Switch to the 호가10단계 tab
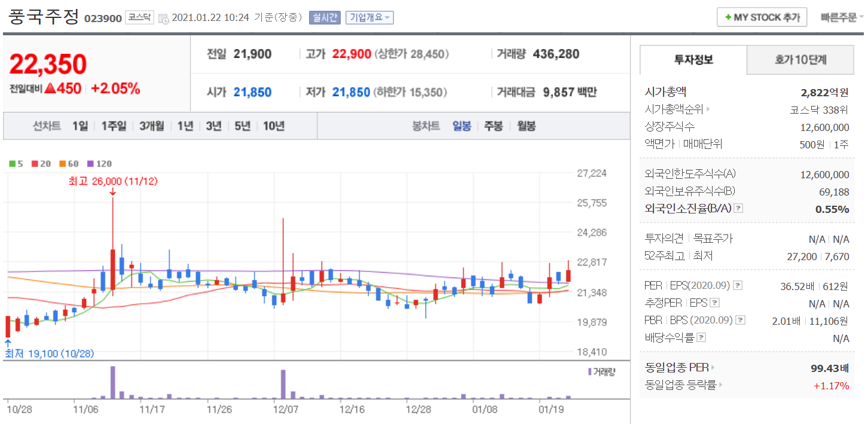 coord(800,60)
